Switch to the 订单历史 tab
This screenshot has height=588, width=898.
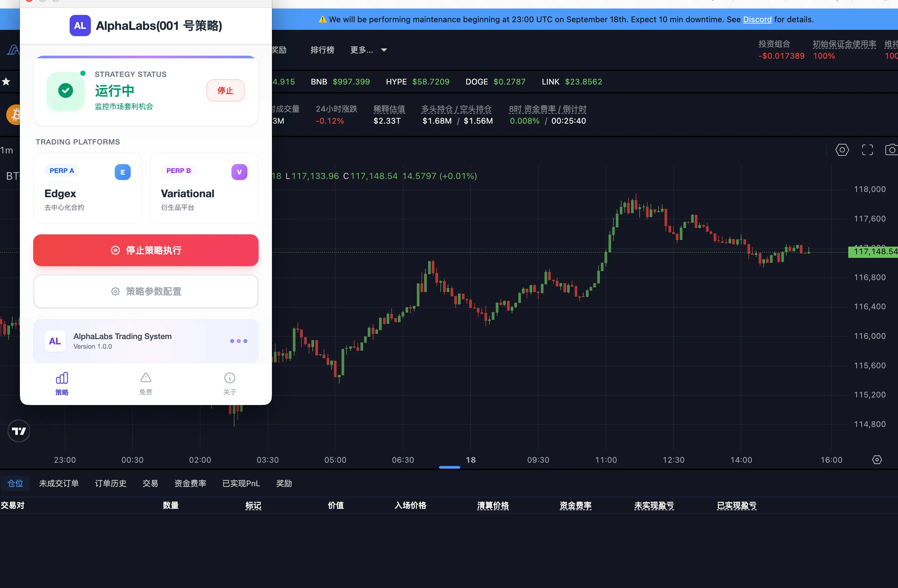(x=110, y=483)
